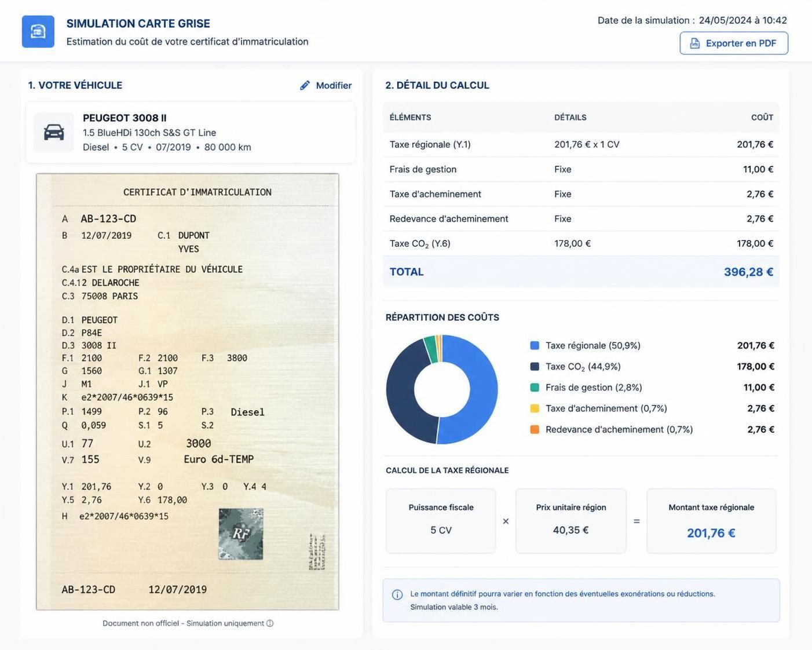Click the info icon in the notice box
Screen dimensions: 812x650
point(397,595)
